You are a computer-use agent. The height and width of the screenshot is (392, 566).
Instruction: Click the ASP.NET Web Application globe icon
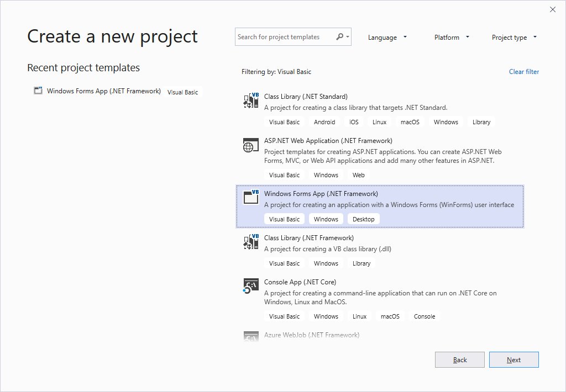251,145
